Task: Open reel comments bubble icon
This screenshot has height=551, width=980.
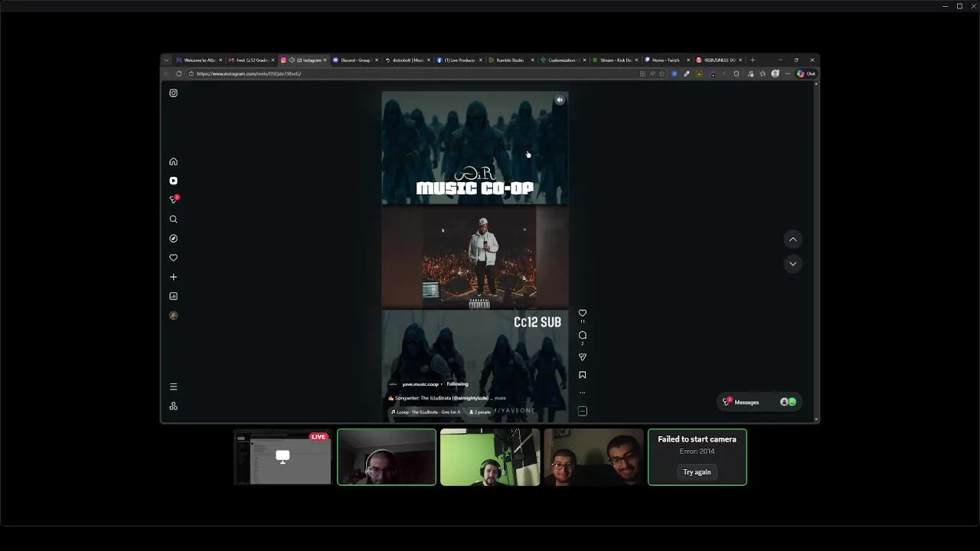Action: [x=582, y=335]
